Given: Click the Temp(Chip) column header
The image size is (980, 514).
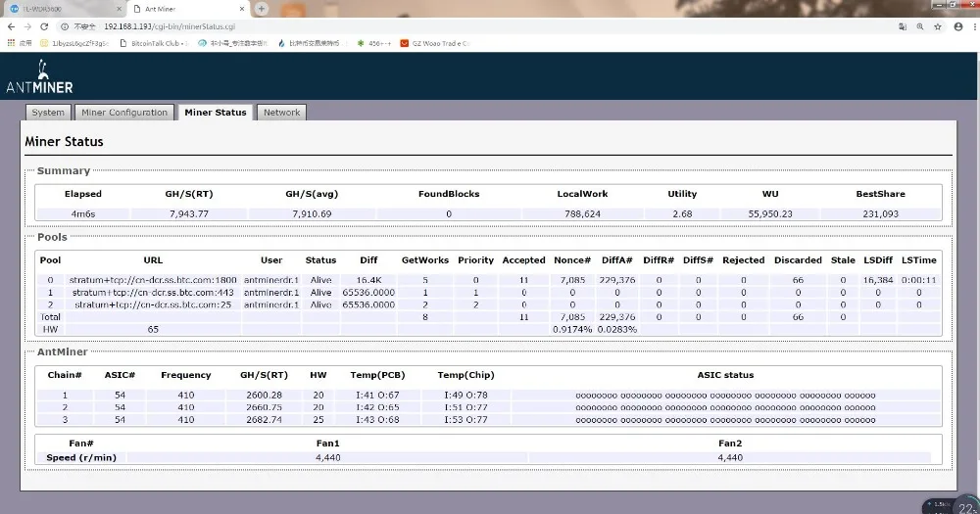Looking at the screenshot, I should 465,375.
